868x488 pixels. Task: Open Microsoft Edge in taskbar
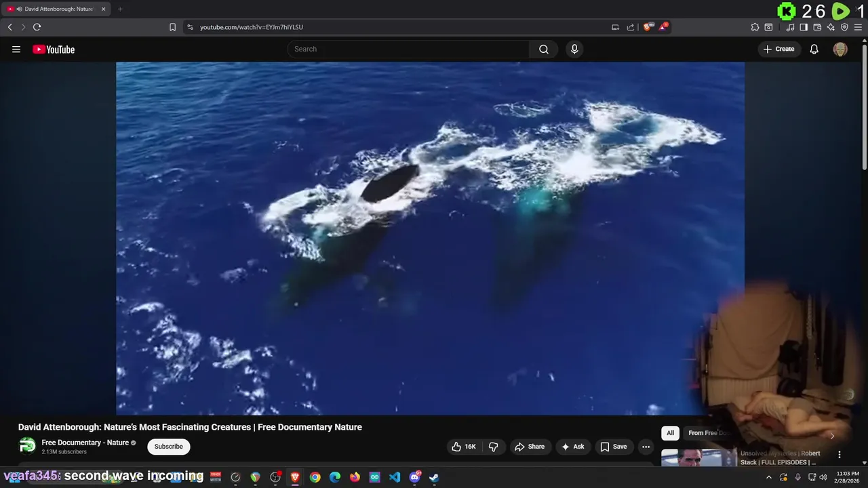[x=334, y=477]
